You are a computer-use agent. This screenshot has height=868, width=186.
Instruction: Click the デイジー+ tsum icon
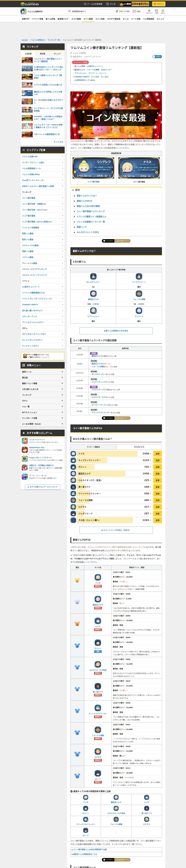139,311
